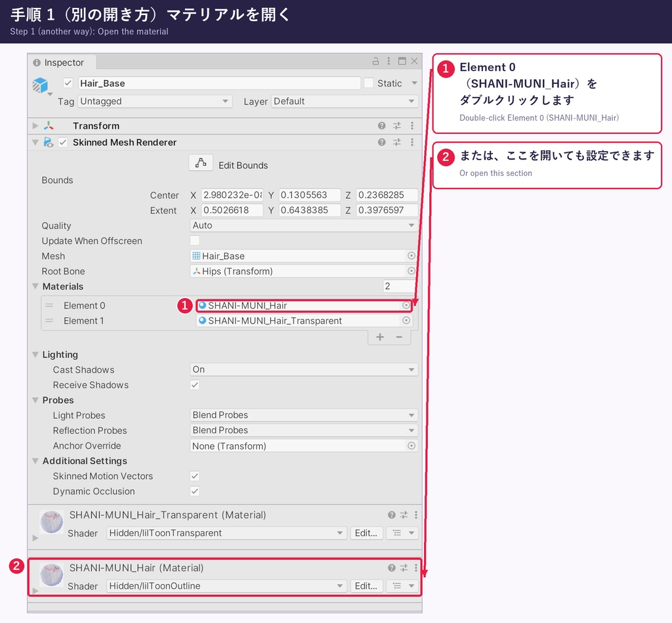Open list options beside lilToonOutline Edit

(x=402, y=586)
